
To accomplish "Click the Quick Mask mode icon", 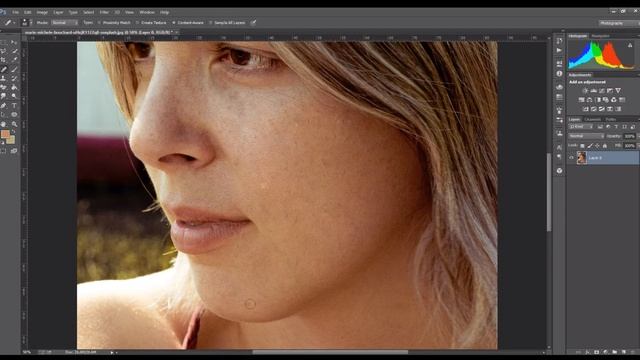I will click(4, 151).
